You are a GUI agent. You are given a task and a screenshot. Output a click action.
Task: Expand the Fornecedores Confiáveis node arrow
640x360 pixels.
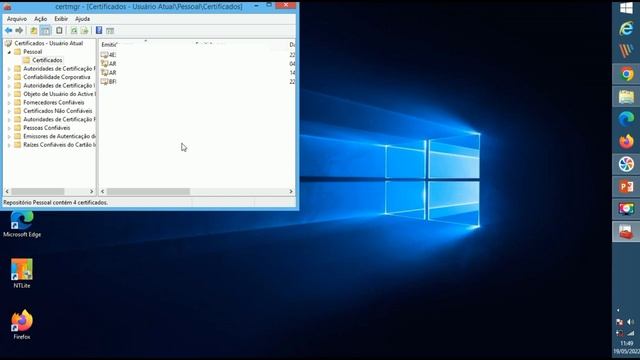click(x=9, y=102)
